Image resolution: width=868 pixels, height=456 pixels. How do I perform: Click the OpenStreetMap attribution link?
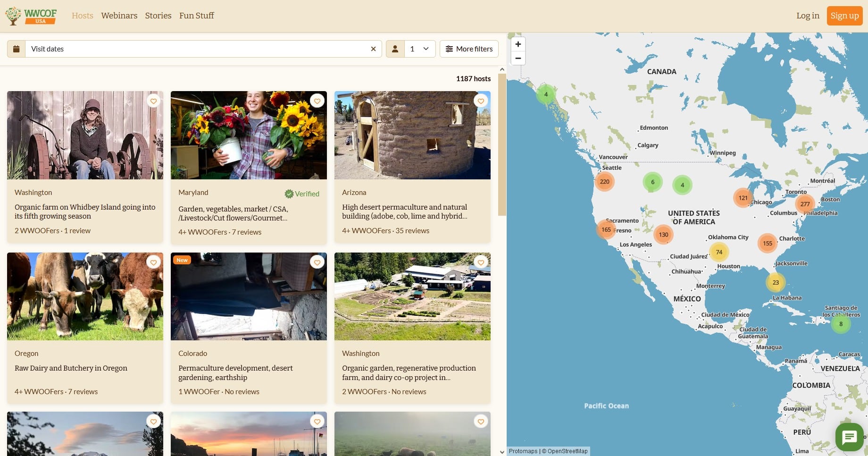568,451
